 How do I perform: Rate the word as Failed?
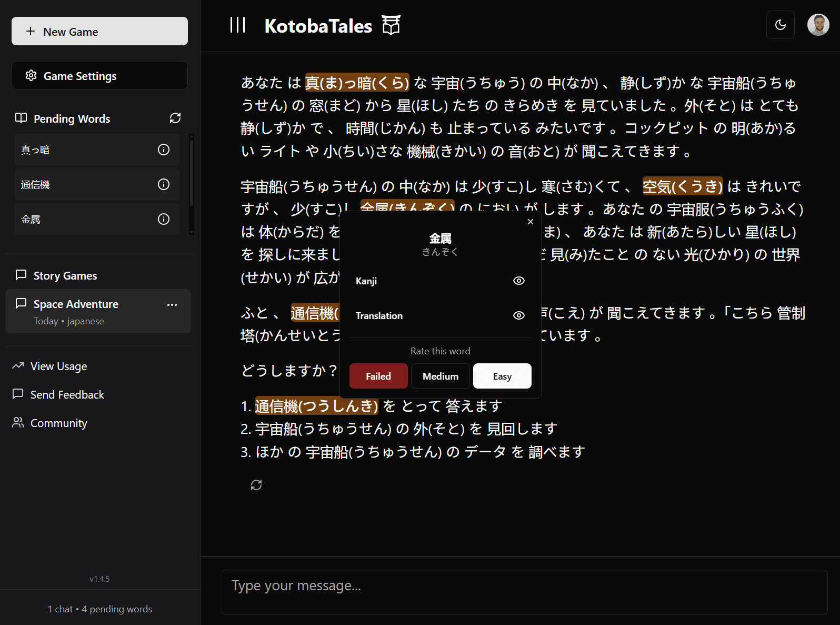pyautogui.click(x=378, y=376)
